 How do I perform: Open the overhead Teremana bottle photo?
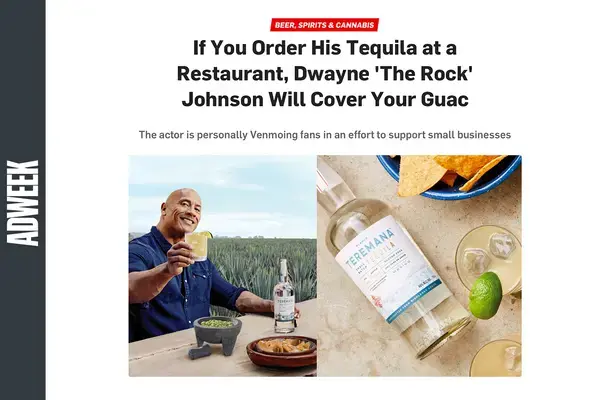(x=419, y=266)
